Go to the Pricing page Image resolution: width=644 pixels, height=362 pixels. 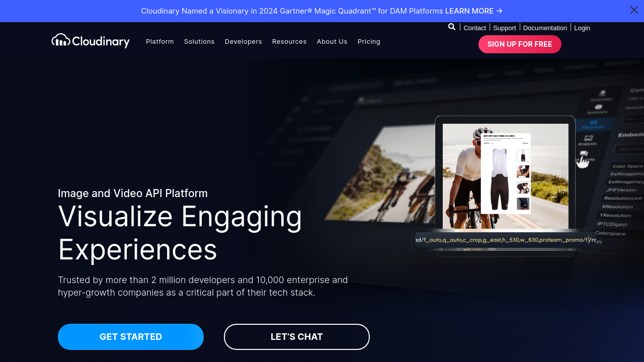click(x=369, y=41)
